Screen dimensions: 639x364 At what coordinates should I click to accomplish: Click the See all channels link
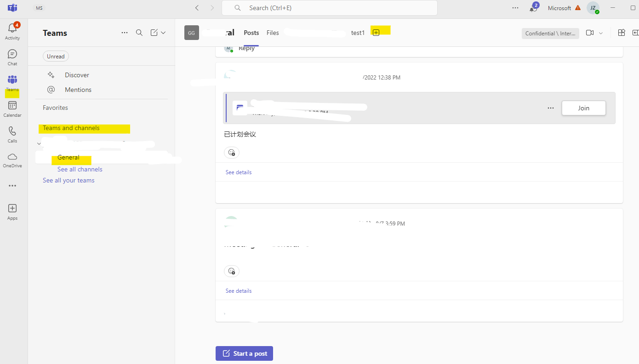click(x=80, y=169)
